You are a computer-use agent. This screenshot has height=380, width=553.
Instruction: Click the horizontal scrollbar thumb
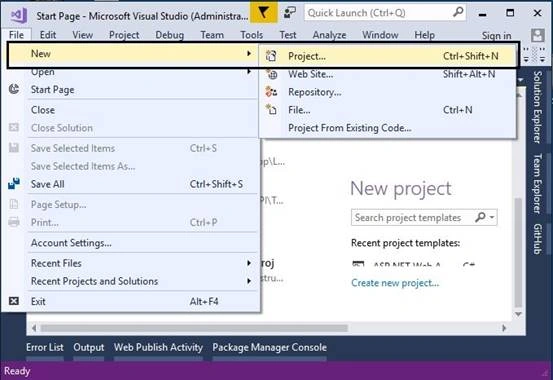[x=194, y=328]
